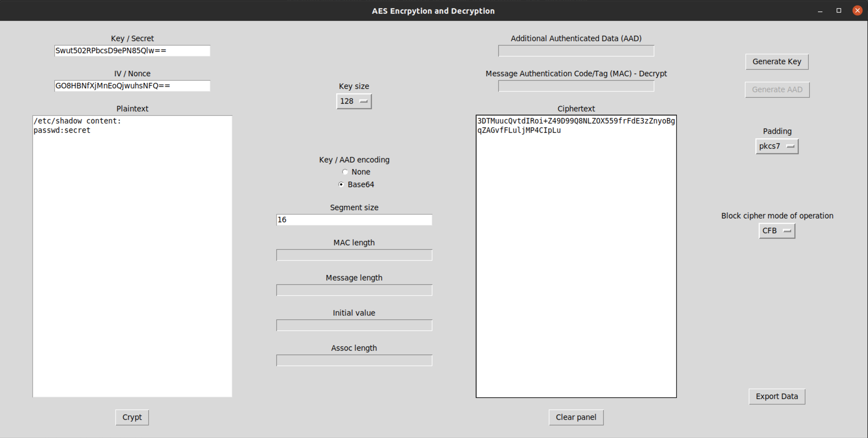Viewport: 868px width, 438px height.
Task: Click inside the Ciphertext text area
Action: coord(576,256)
